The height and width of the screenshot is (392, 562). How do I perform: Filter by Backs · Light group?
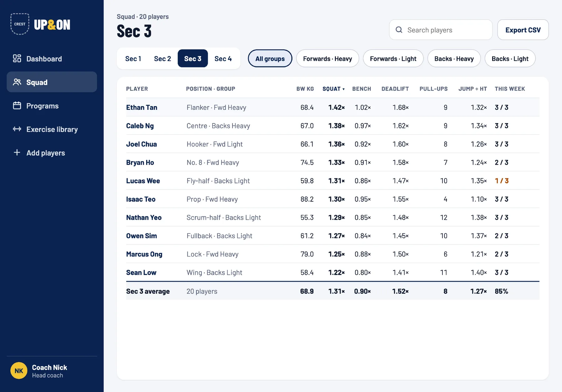(510, 59)
